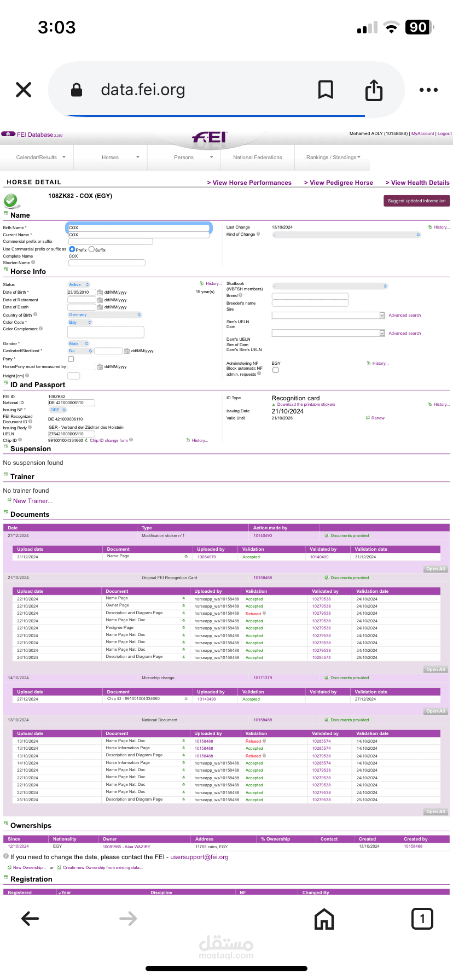
Task: Click Suggest updated information button
Action: click(x=417, y=201)
